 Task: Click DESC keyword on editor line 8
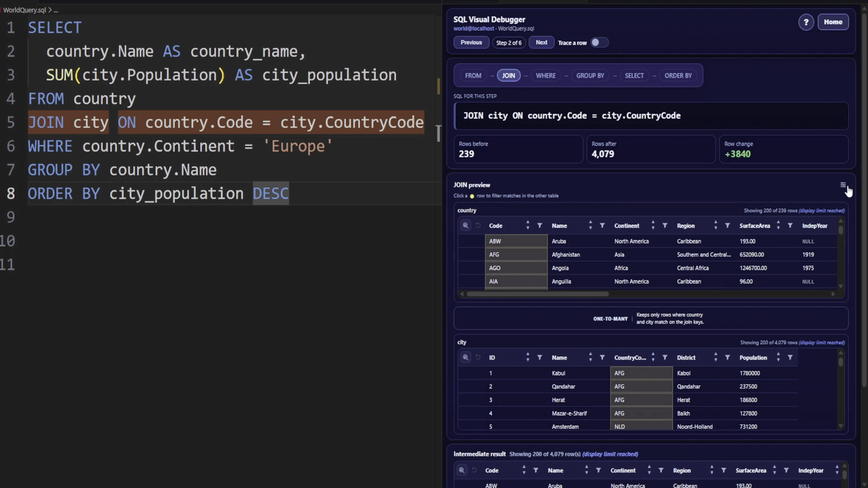(271, 194)
